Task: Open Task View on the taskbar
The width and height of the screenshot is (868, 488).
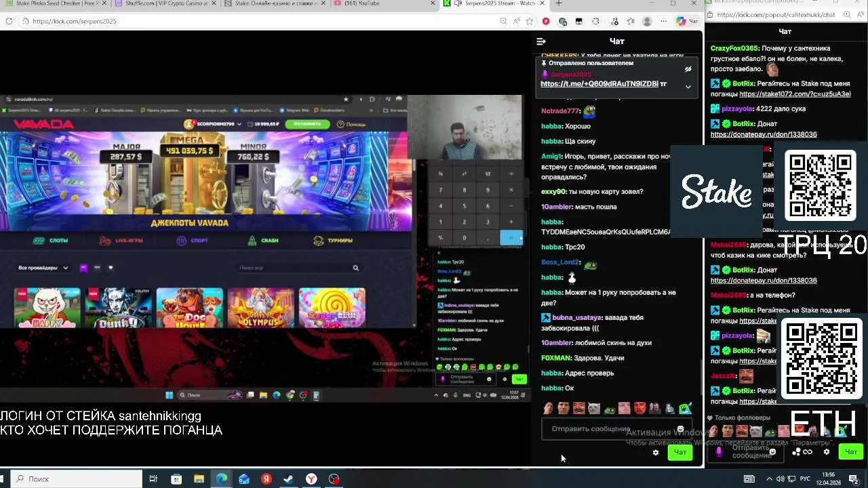Action: coord(153,479)
